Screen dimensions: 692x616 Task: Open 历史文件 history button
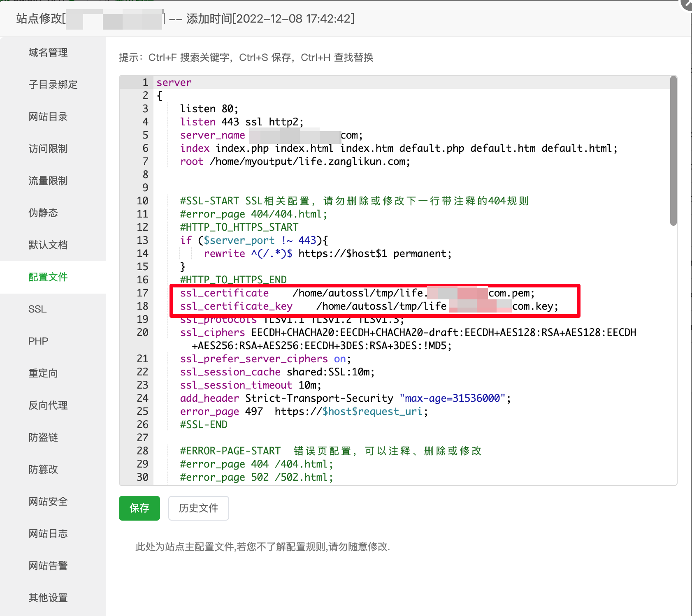[x=198, y=508]
